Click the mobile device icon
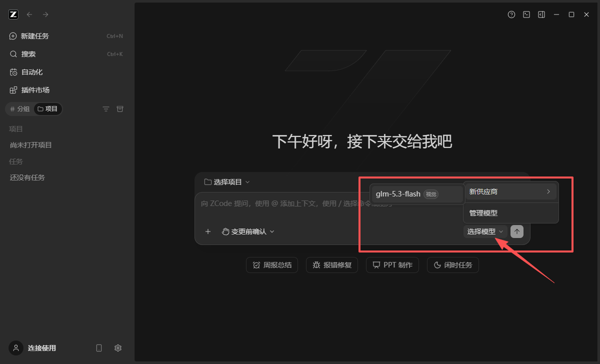 coord(99,348)
